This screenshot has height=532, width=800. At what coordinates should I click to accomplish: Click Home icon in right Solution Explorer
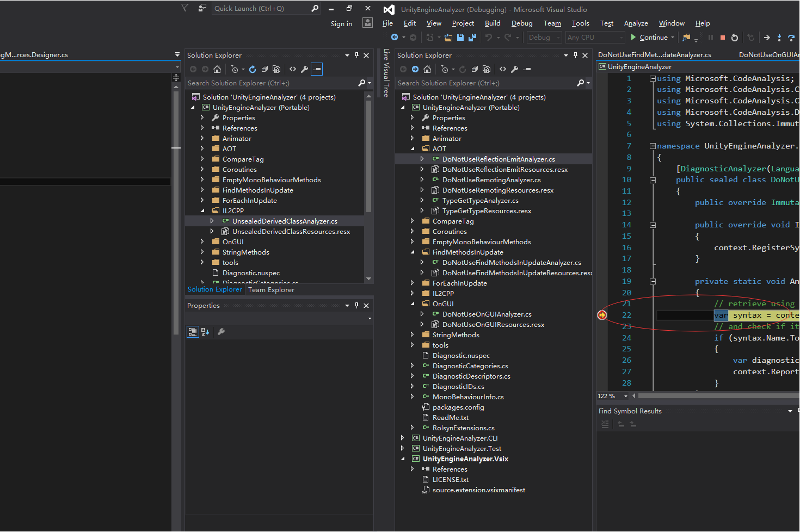pyautogui.click(x=427, y=69)
